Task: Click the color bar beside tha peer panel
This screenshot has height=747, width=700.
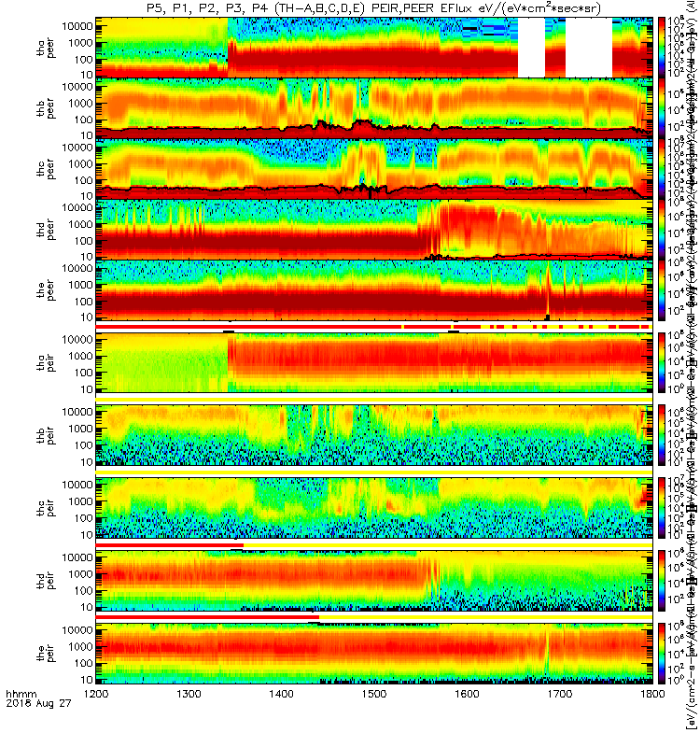Action: (662, 48)
